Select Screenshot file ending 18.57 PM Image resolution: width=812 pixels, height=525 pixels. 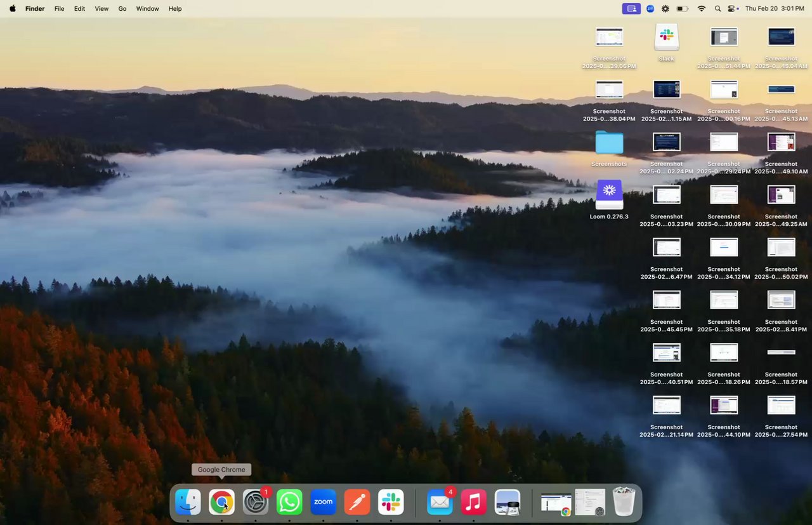(781, 352)
